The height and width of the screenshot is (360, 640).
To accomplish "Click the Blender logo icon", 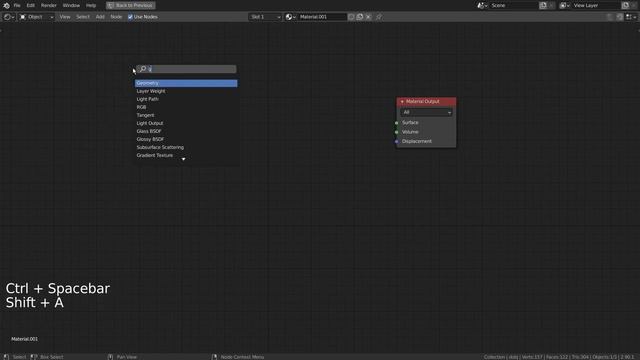I will pos(6,5).
